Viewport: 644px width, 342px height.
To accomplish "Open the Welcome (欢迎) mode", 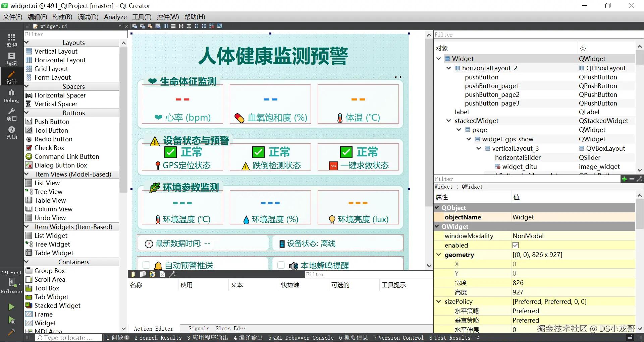I will (x=12, y=41).
